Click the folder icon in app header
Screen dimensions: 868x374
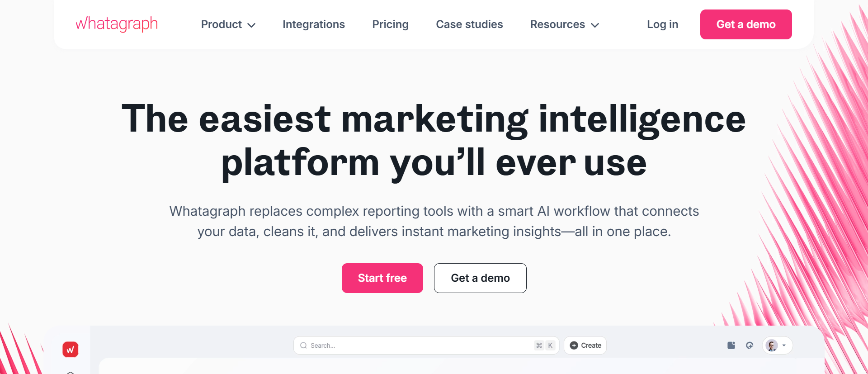pos(731,346)
